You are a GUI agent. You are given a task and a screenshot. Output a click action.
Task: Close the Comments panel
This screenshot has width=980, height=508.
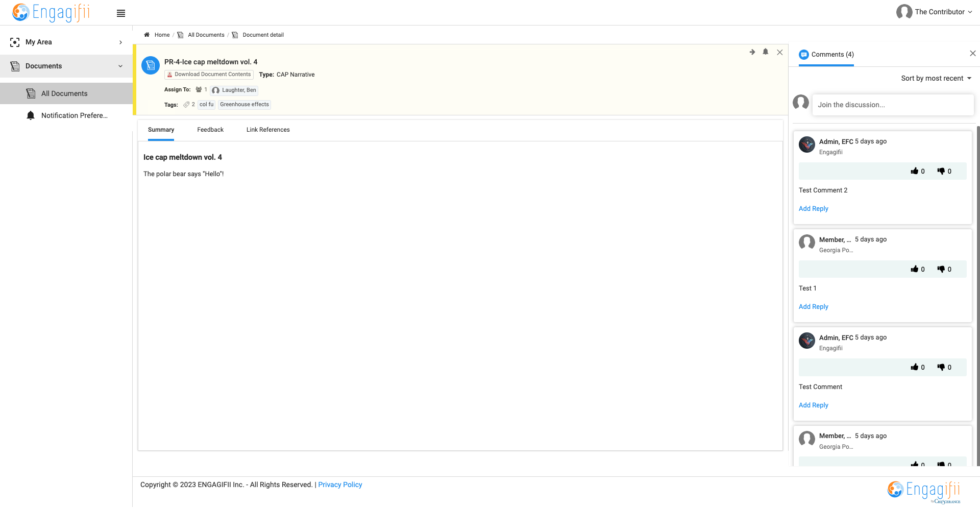click(x=973, y=53)
